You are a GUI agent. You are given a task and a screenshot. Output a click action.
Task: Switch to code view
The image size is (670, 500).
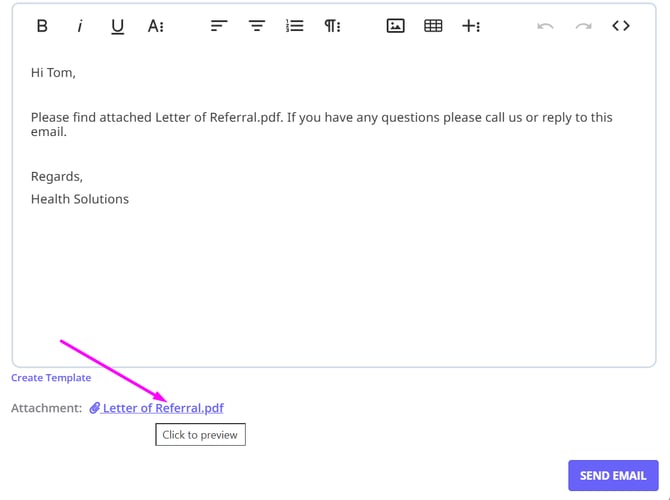click(621, 26)
